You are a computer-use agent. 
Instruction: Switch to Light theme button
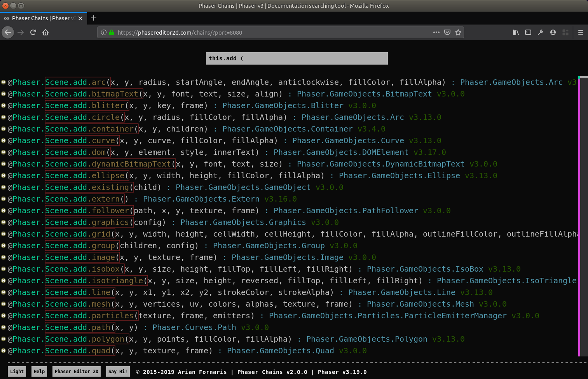(x=17, y=372)
